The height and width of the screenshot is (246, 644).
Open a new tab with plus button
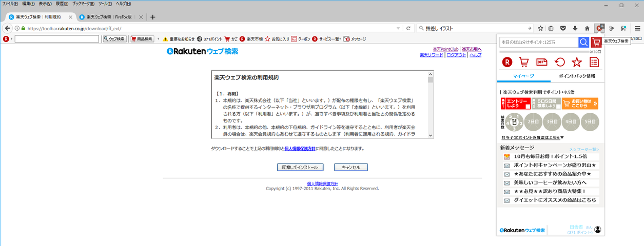click(x=152, y=17)
